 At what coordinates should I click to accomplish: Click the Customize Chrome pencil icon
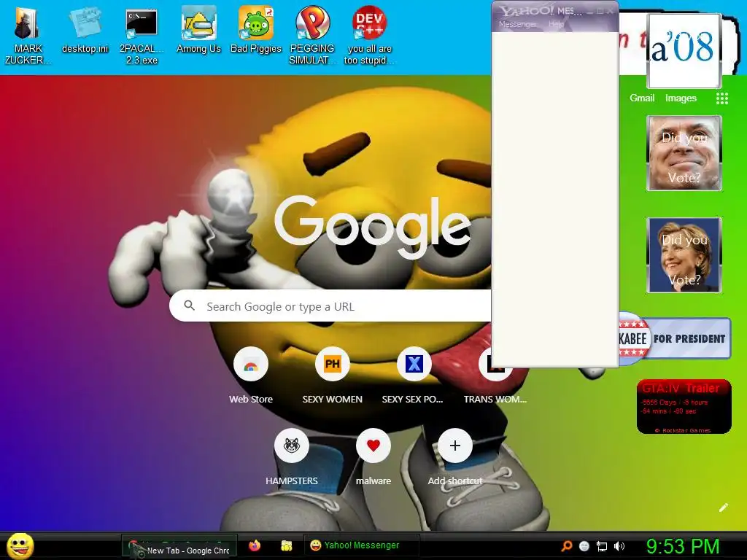point(723,507)
